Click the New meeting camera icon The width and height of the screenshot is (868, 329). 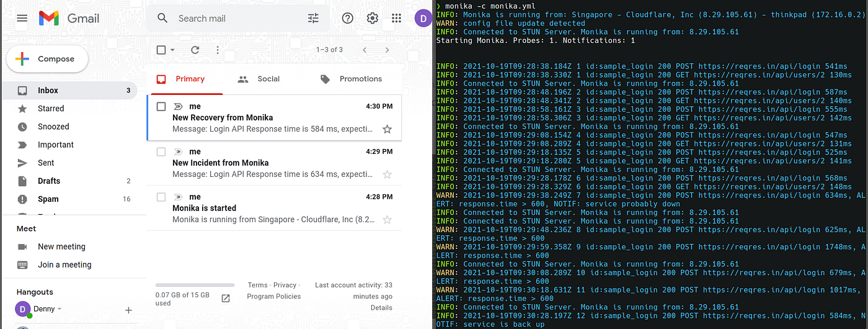[22, 246]
